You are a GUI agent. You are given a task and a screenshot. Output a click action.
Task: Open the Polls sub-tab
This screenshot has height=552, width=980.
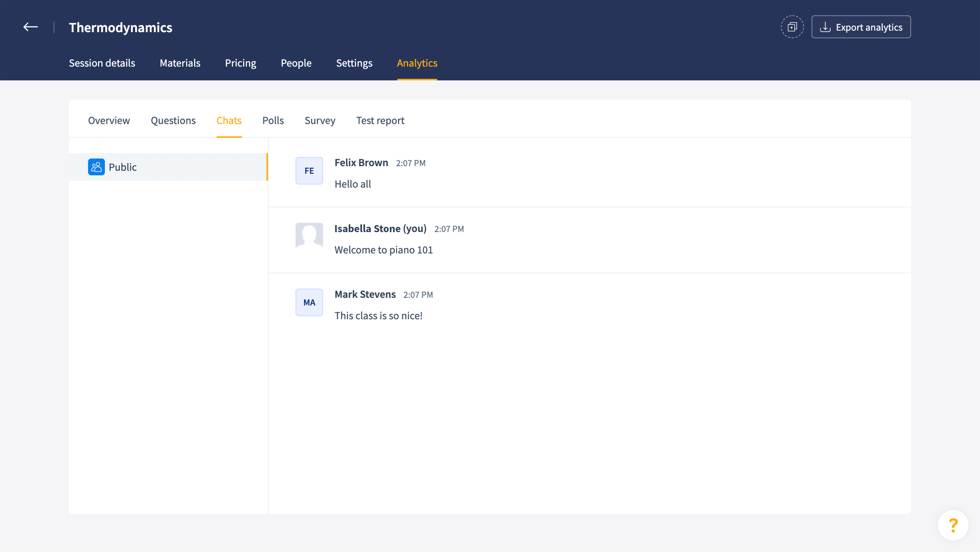(273, 121)
